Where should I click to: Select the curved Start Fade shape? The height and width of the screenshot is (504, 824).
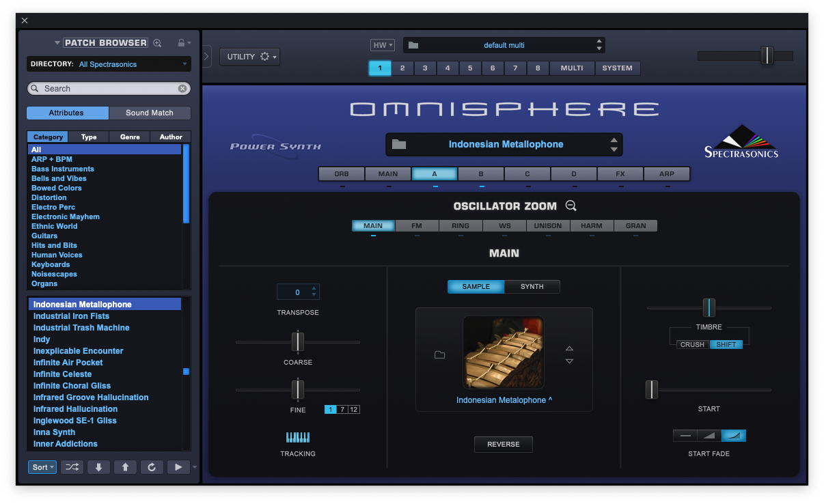(734, 436)
